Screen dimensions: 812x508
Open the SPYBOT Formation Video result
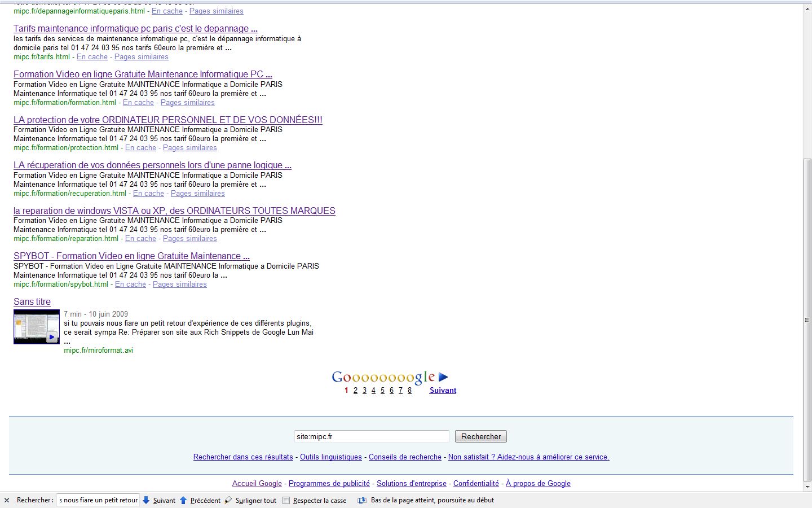click(131, 256)
